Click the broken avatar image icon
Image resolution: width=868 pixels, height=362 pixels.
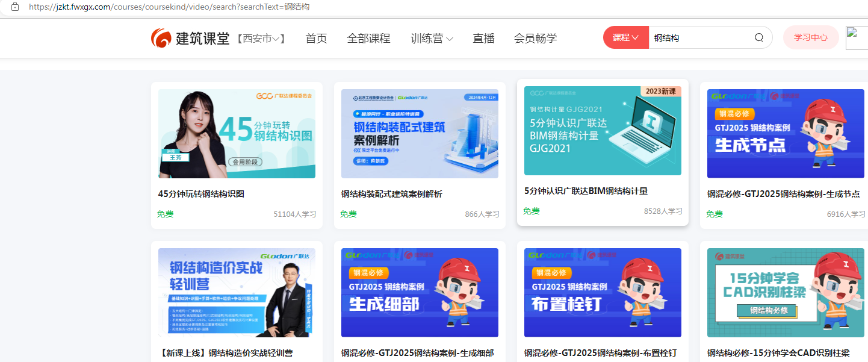(857, 37)
